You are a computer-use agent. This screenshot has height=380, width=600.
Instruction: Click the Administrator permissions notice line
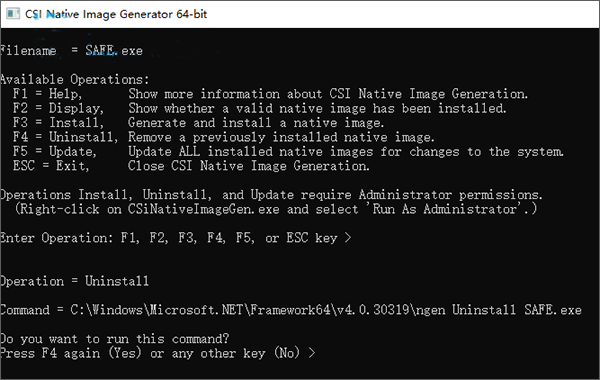271,195
